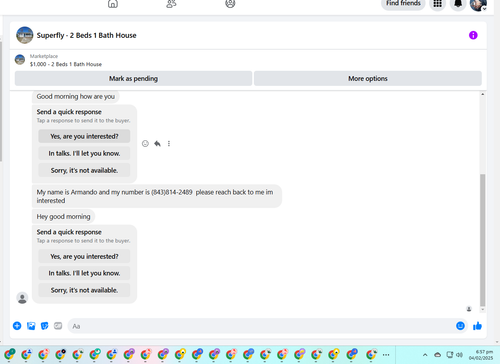The image size is (500, 364).
Task: Click the reply arrow beside the message
Action: point(157,144)
